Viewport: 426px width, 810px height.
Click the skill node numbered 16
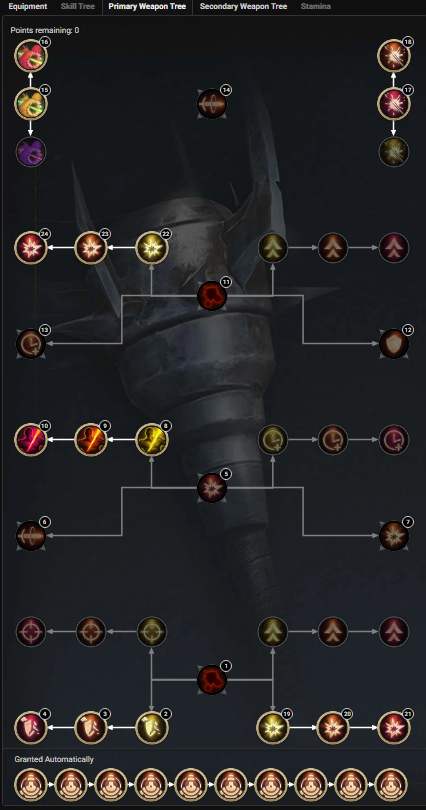(31, 55)
